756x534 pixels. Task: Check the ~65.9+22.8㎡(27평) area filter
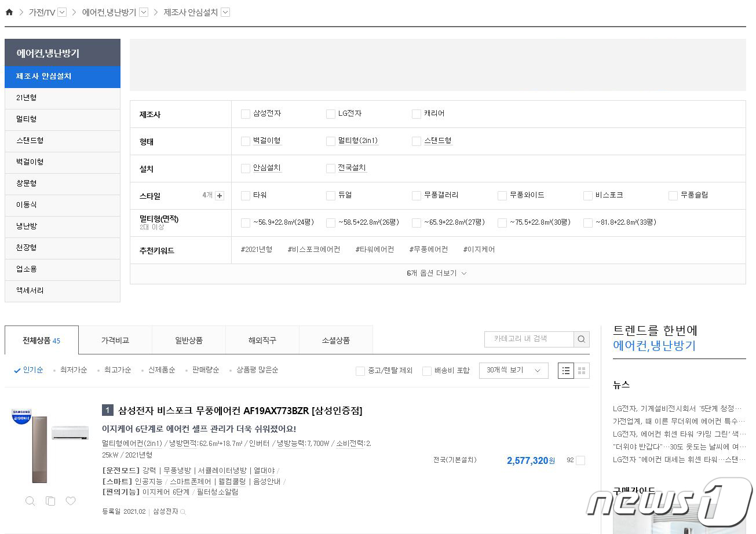417,223
